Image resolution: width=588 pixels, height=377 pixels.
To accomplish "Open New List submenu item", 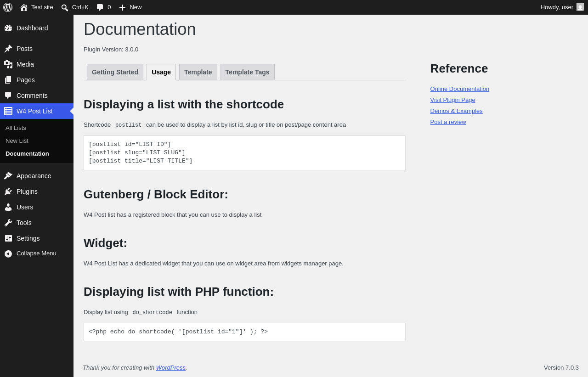I will [17, 141].
